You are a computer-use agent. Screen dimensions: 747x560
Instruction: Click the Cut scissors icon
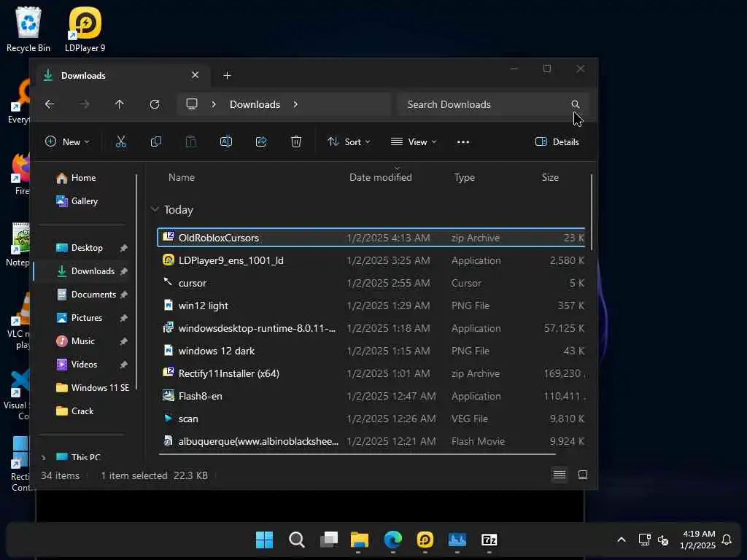121,142
